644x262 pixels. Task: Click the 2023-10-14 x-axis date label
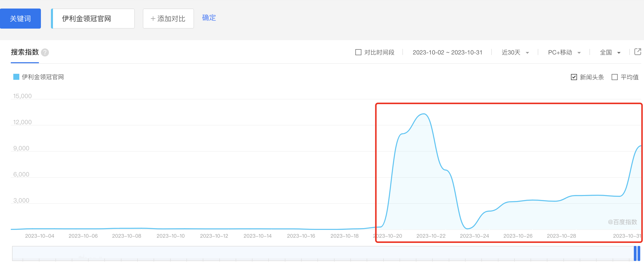[x=257, y=236]
